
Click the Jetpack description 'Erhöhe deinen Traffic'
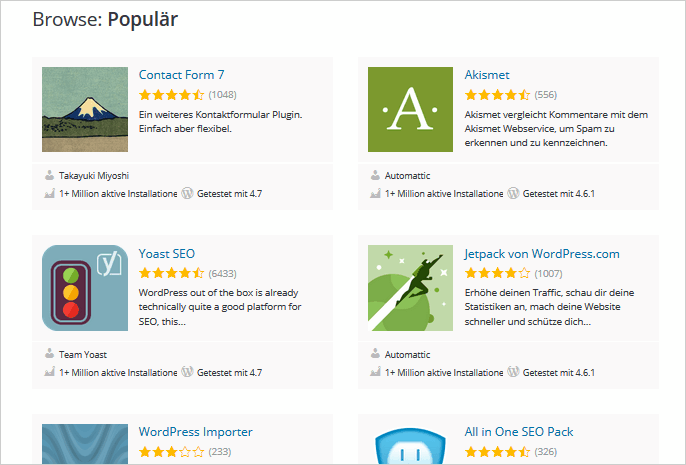pos(549,307)
